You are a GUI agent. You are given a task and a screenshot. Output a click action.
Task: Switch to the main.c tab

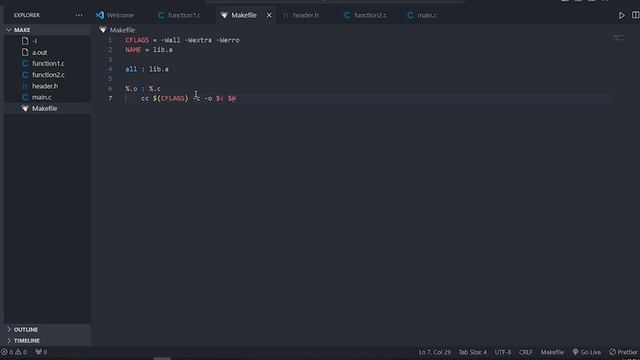pyautogui.click(x=422, y=15)
